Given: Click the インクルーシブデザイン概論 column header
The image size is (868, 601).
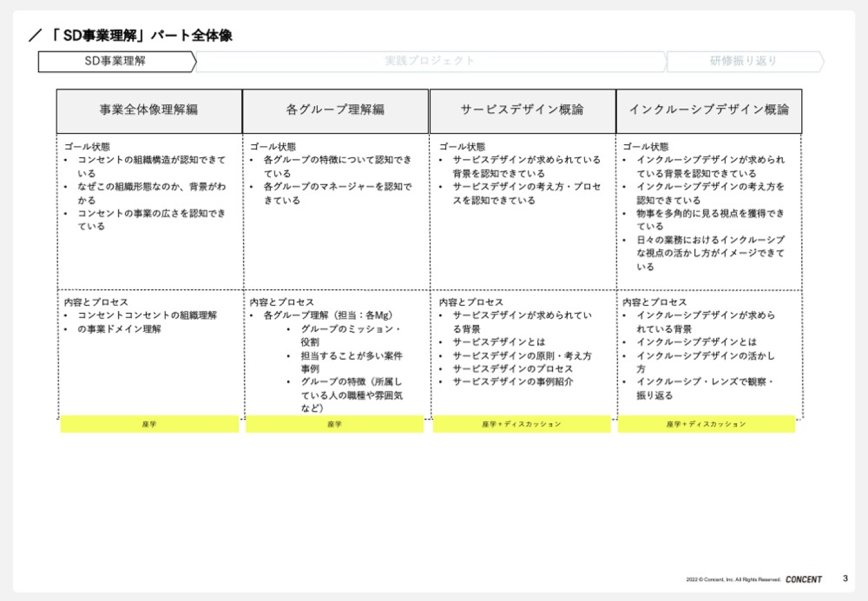Looking at the screenshot, I should tap(709, 111).
